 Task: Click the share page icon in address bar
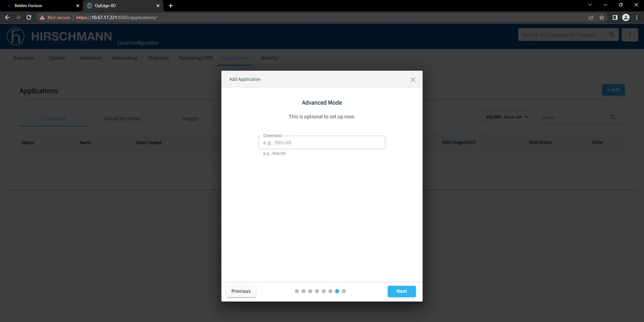click(591, 18)
